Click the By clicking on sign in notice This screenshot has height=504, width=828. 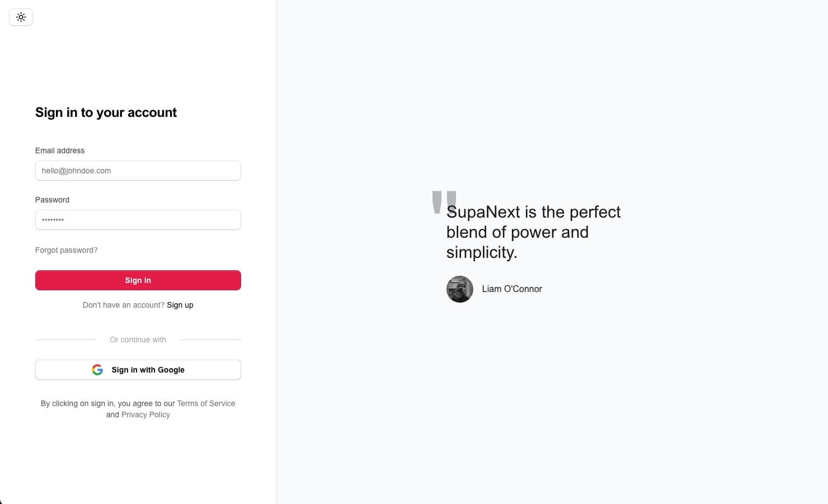(106, 403)
